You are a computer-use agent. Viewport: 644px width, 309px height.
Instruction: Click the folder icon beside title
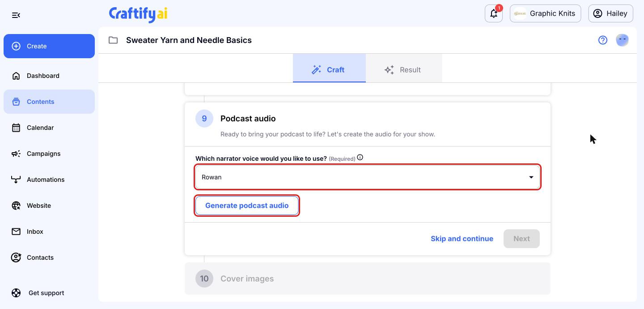[x=113, y=40]
